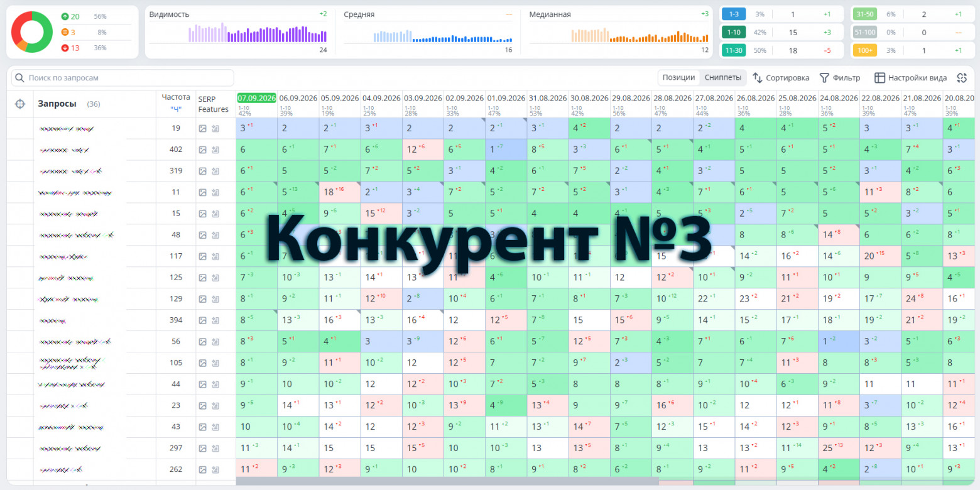Image resolution: width=980 pixels, height=490 pixels.
Task: Click the news SERP icon in the frequency 129 row
Action: (x=215, y=299)
